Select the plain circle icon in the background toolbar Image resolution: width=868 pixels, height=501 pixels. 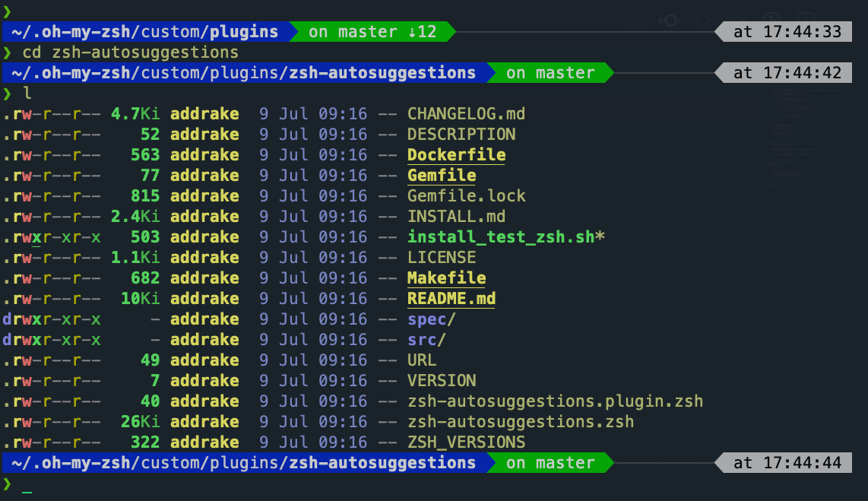tap(702, 19)
